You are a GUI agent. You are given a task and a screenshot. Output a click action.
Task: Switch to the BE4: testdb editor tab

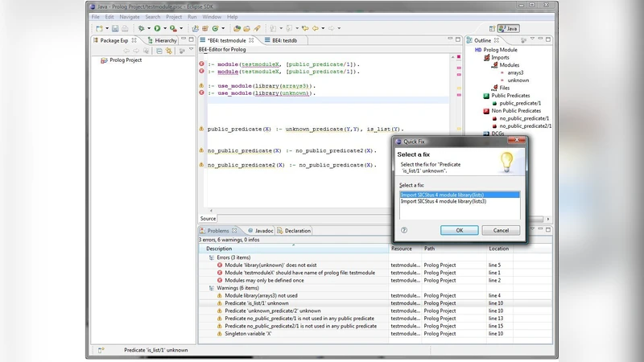285,40
